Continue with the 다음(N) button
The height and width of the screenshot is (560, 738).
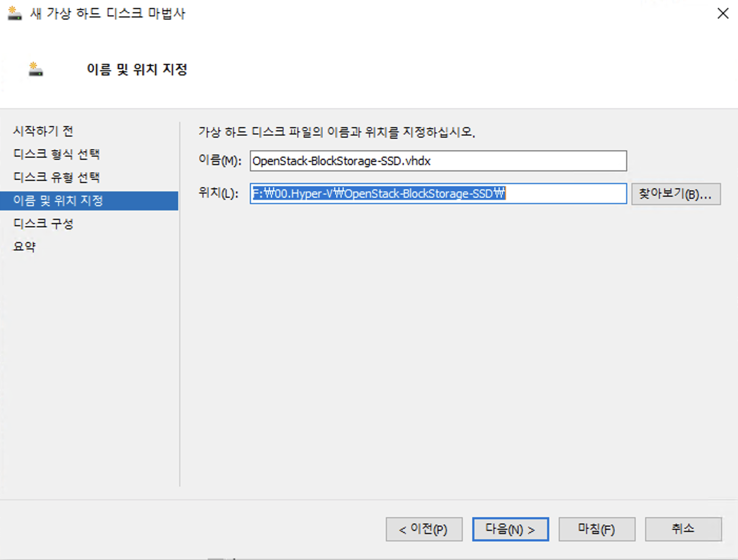coord(510,529)
